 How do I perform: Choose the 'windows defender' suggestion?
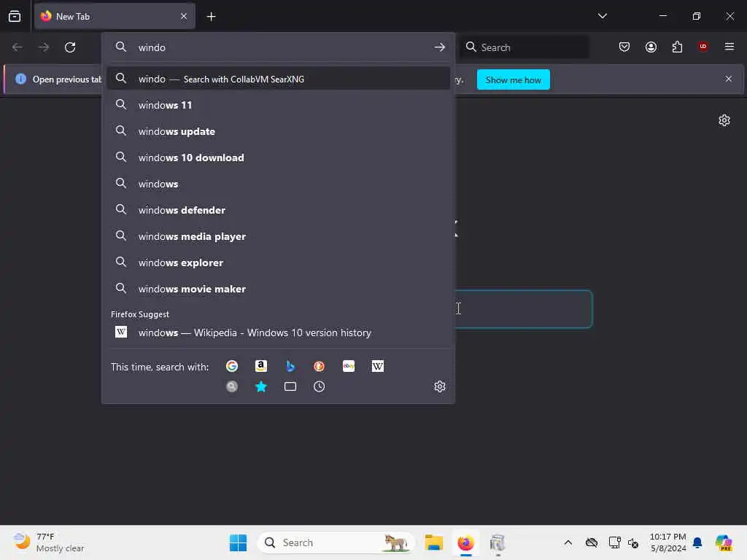click(278, 210)
